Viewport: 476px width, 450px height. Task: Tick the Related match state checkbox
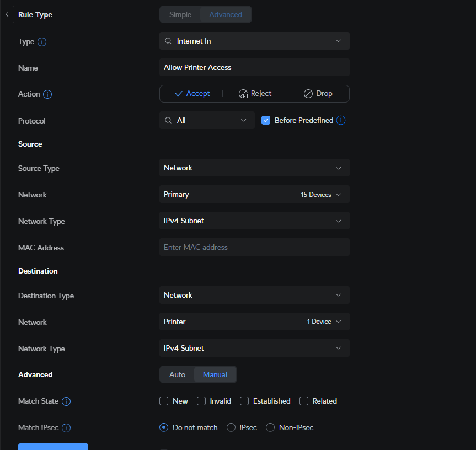(304, 401)
